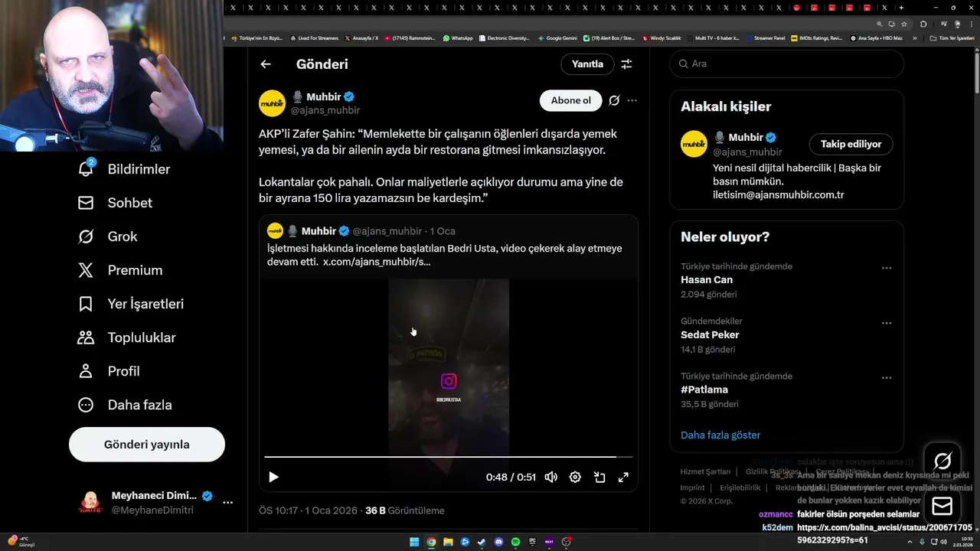Screen dimensions: 980x551
Task: Open Muhbir avatar on main post
Action: pyautogui.click(x=272, y=103)
